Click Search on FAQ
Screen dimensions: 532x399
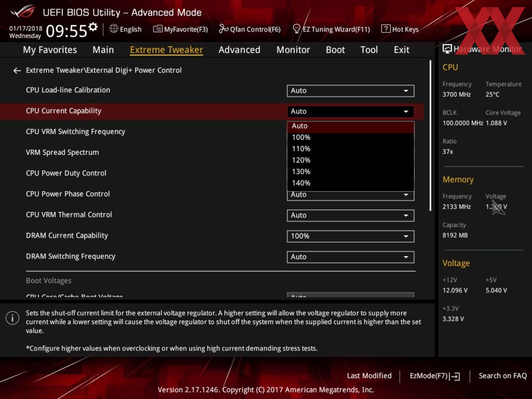coord(503,376)
